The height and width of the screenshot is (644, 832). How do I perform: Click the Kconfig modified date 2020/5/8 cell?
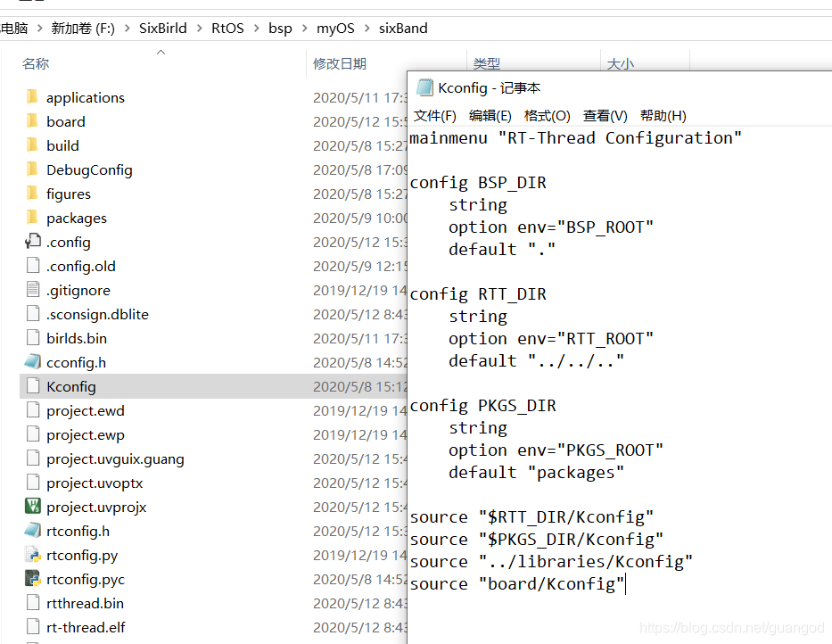[359, 386]
